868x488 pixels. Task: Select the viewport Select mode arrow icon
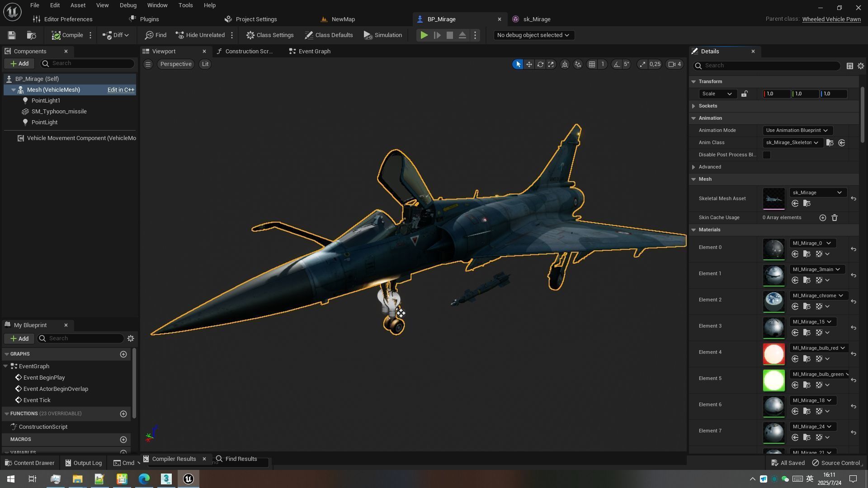click(x=518, y=64)
